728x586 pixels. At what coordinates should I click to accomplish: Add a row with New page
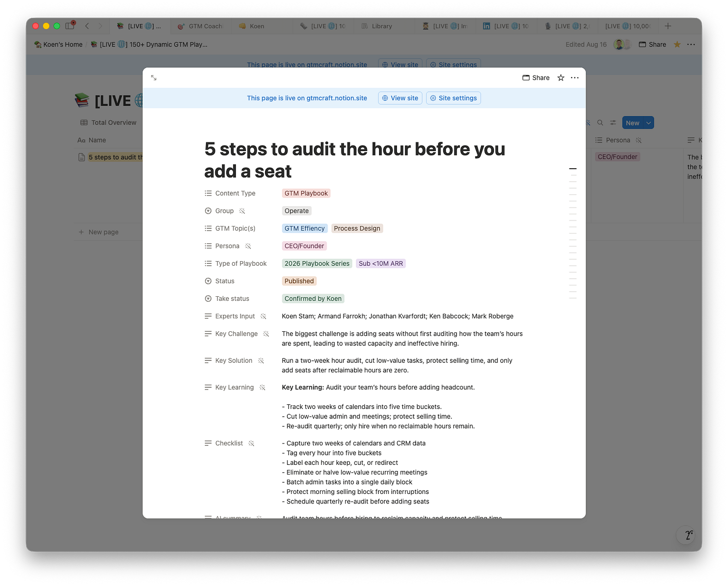(98, 232)
